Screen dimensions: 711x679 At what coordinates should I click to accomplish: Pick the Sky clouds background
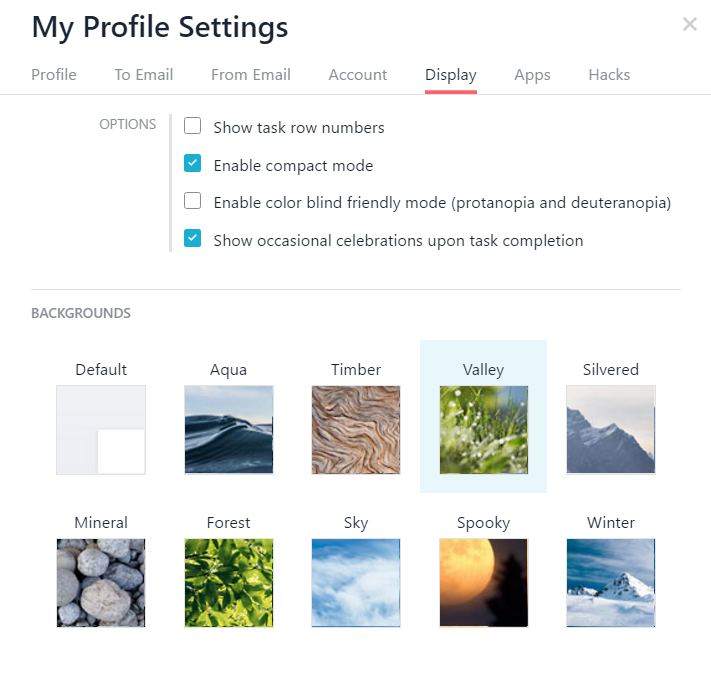pyautogui.click(x=356, y=582)
